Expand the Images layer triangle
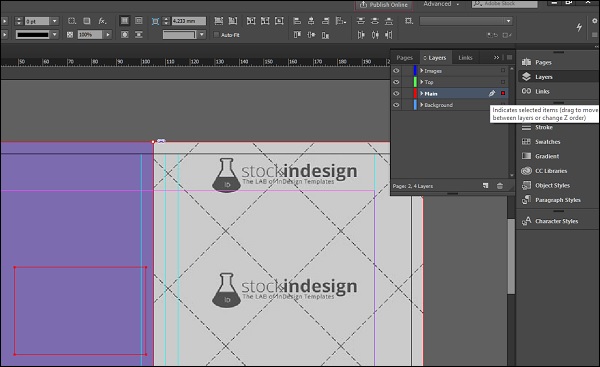 click(422, 70)
